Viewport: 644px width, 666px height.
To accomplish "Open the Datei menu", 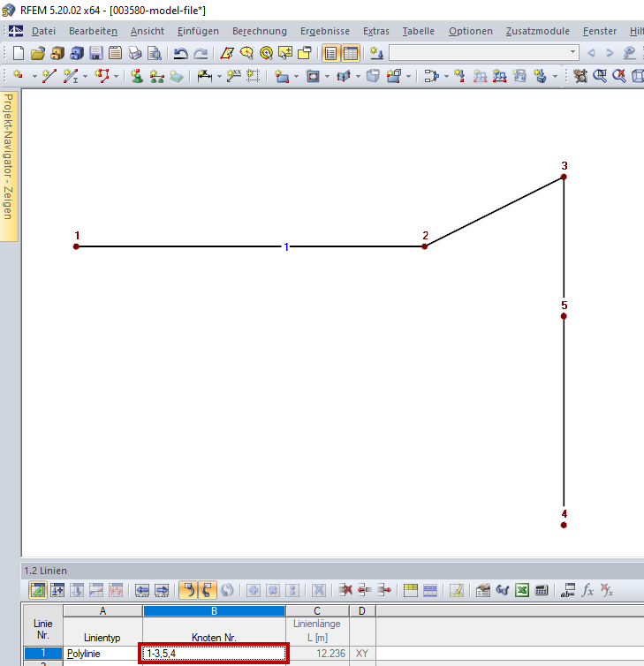I will click(x=43, y=31).
